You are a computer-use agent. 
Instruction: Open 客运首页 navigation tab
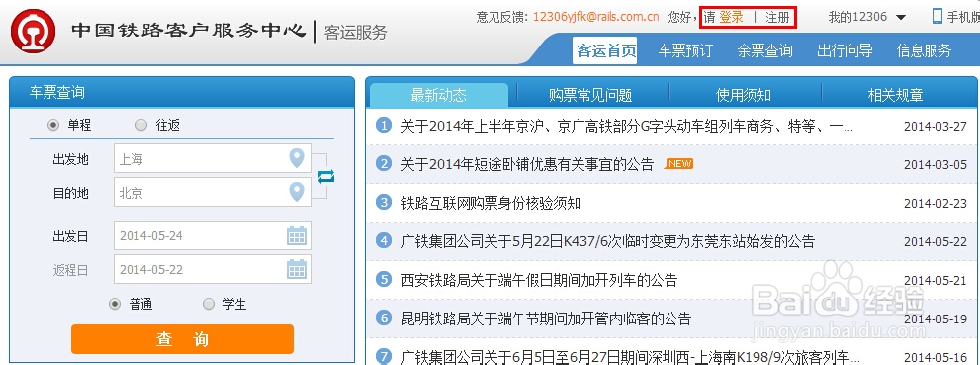click(x=605, y=50)
